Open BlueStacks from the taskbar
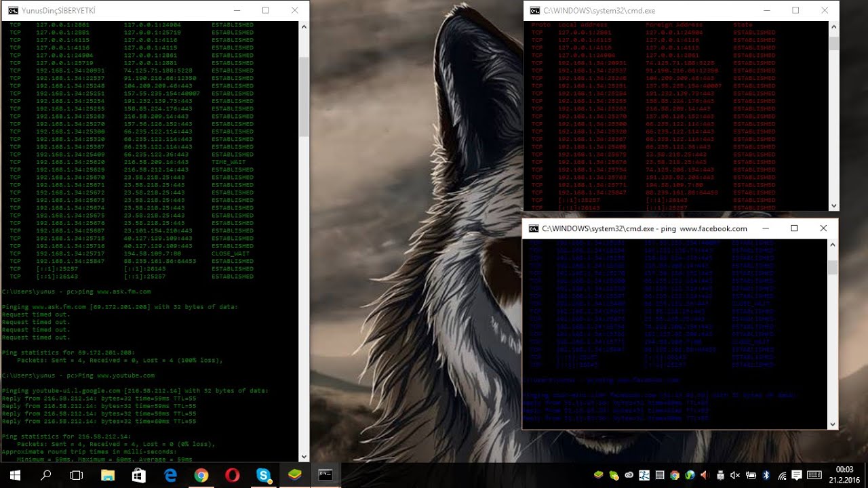 tap(294, 476)
